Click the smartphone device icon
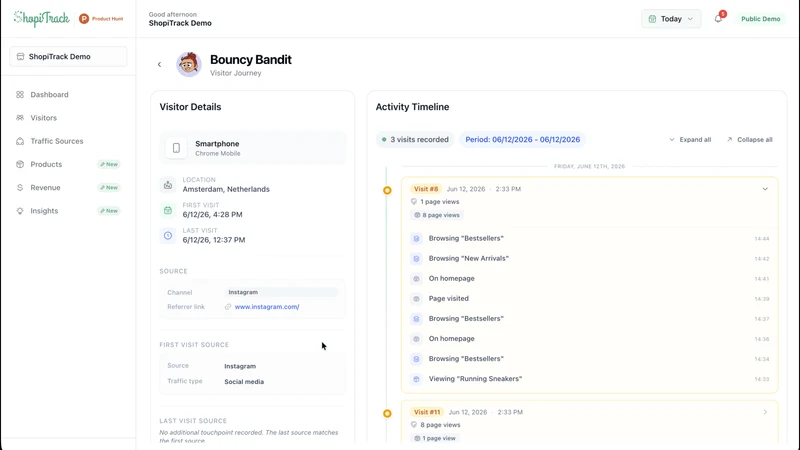Viewport: 800px width, 450px height. click(x=176, y=148)
